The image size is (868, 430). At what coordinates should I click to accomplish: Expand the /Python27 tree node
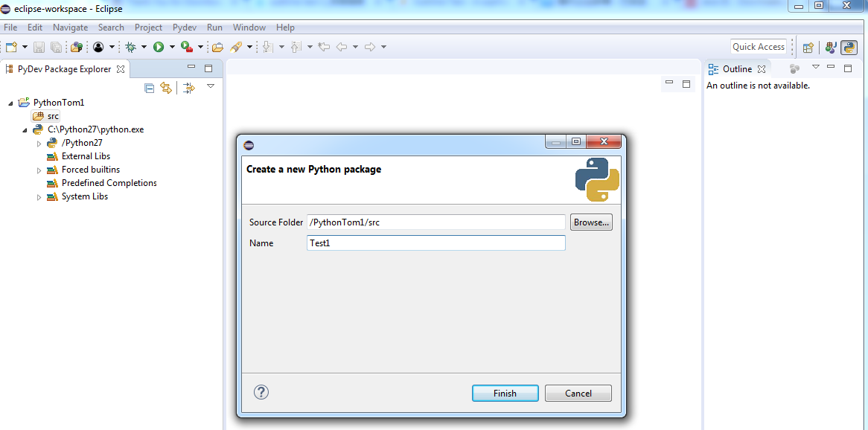pyautogui.click(x=39, y=144)
